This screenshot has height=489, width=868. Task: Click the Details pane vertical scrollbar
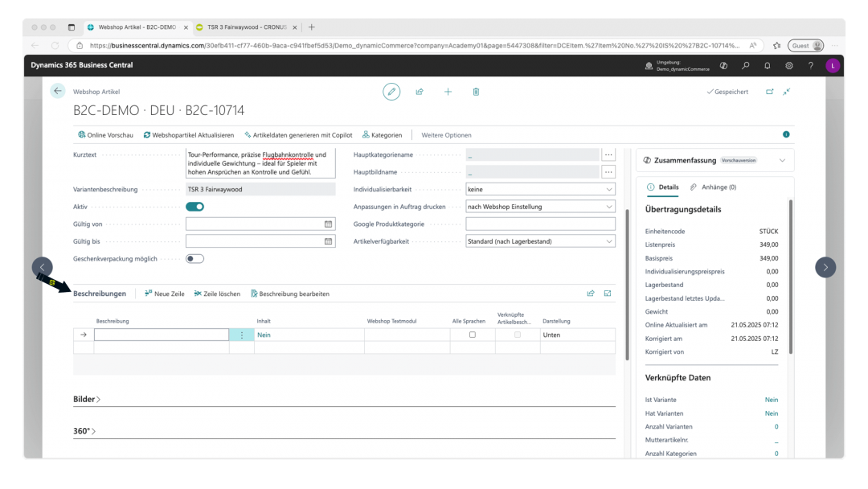pyautogui.click(x=791, y=277)
